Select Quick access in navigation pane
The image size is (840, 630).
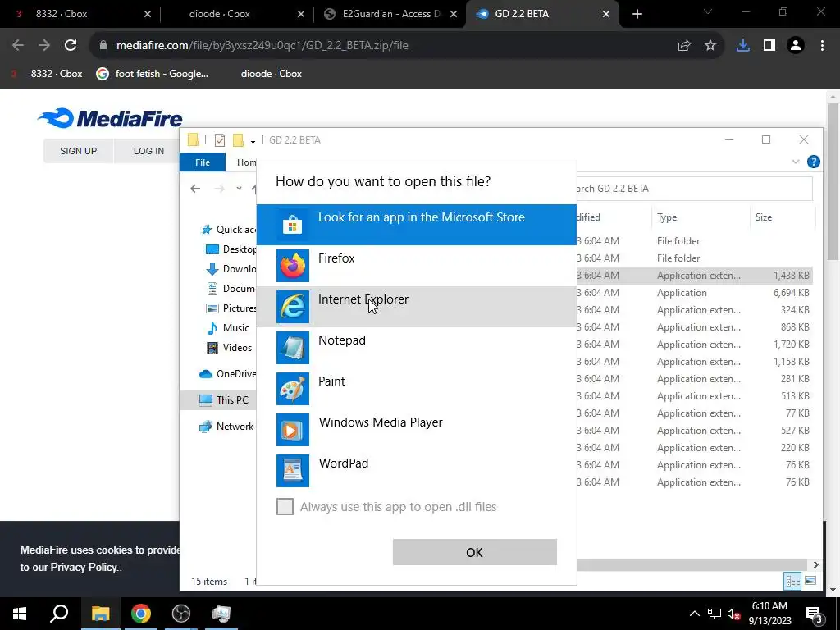[x=229, y=230]
